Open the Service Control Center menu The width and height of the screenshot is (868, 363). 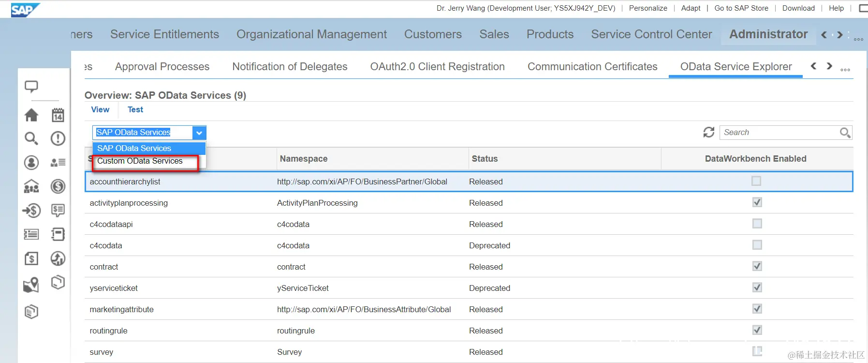[651, 34]
